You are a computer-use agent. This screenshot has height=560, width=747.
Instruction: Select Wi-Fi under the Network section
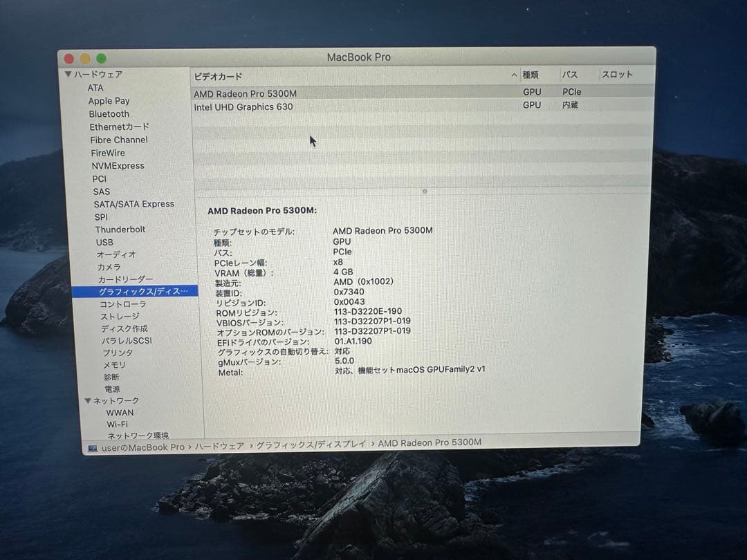(x=117, y=424)
